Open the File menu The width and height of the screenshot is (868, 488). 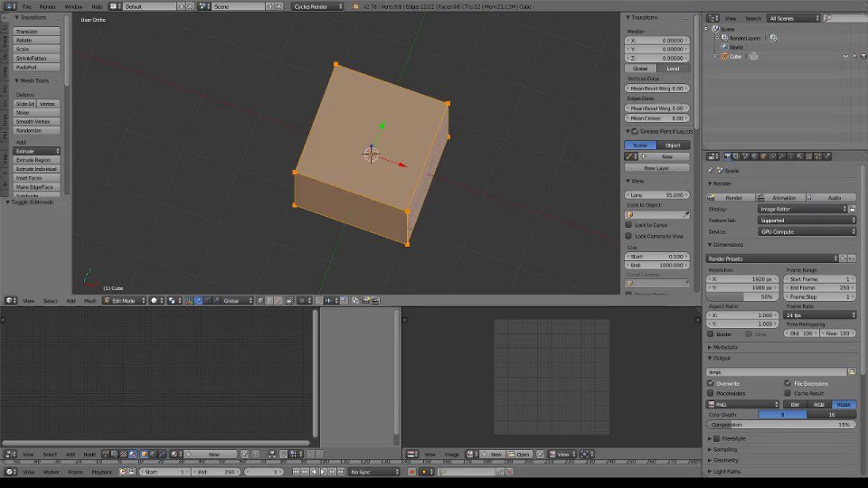[x=26, y=6]
